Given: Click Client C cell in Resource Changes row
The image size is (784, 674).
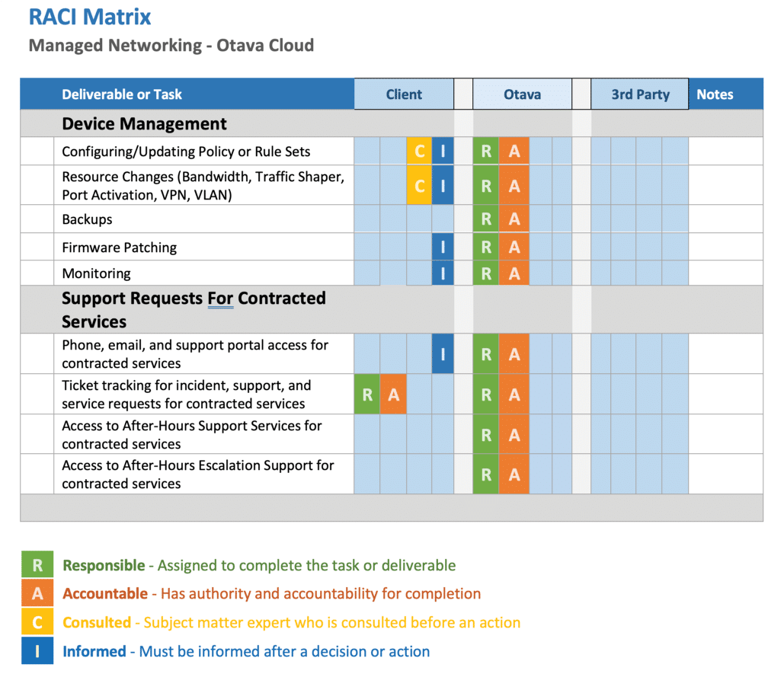Looking at the screenshot, I should (419, 185).
